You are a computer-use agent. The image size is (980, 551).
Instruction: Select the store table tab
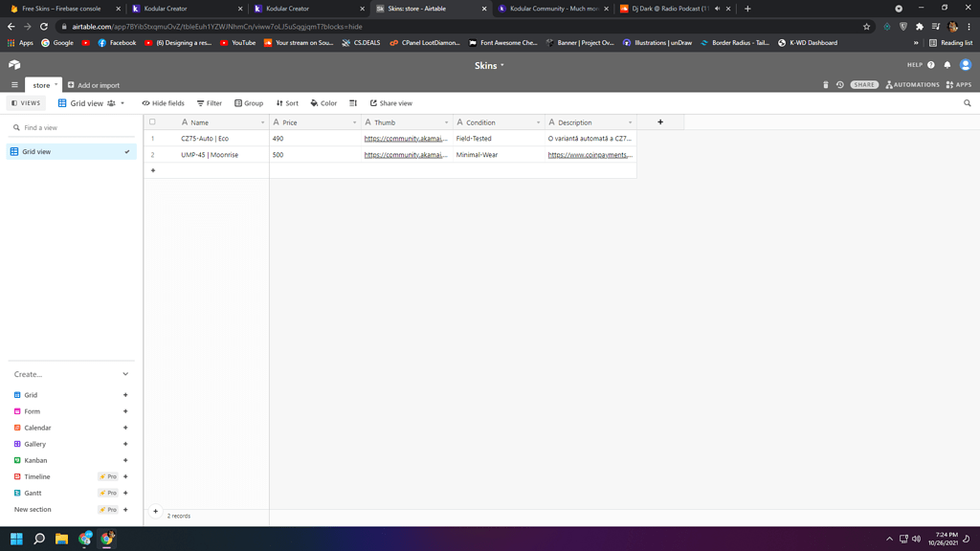pyautogui.click(x=41, y=85)
